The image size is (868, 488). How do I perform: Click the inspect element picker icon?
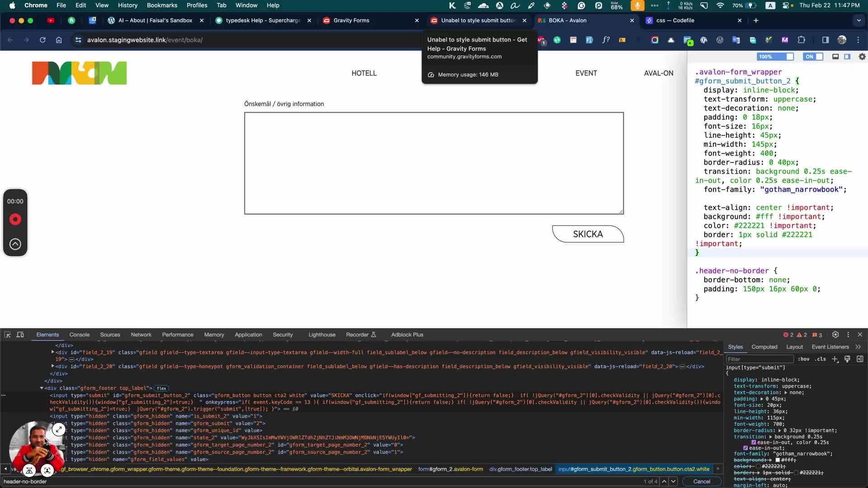(7, 335)
